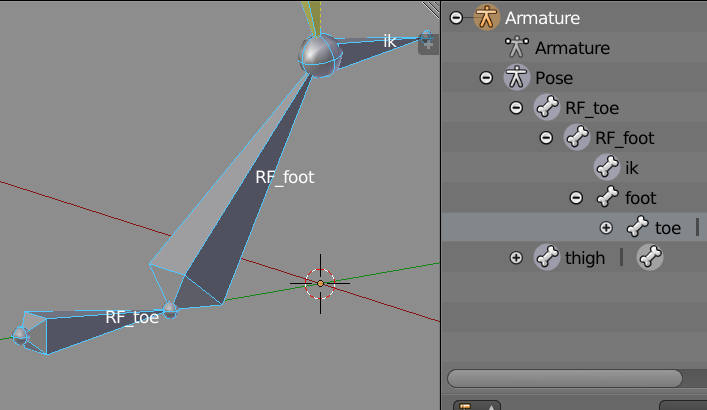707x410 pixels.
Task: Expand the toe bone branch
Action: (606, 228)
